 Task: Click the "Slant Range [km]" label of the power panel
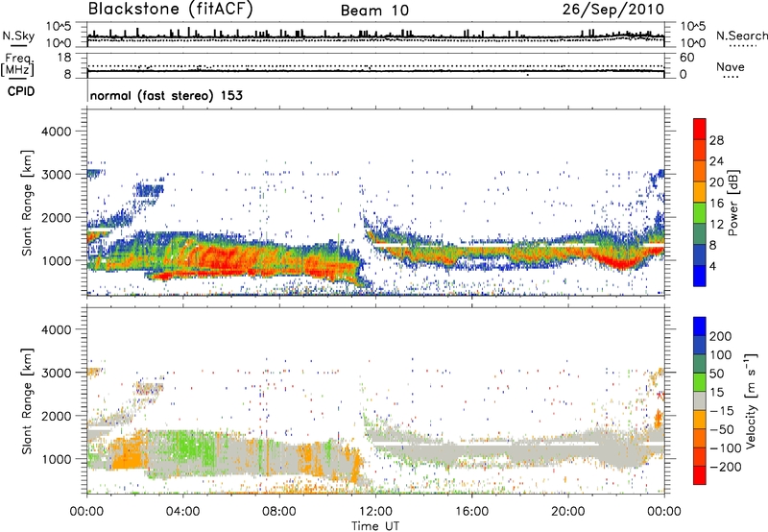[27, 203]
